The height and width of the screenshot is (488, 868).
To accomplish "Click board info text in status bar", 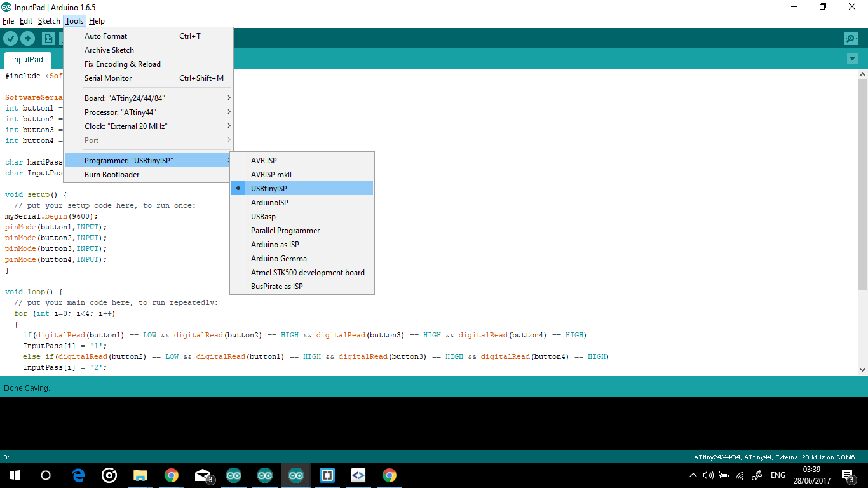I will (774, 457).
